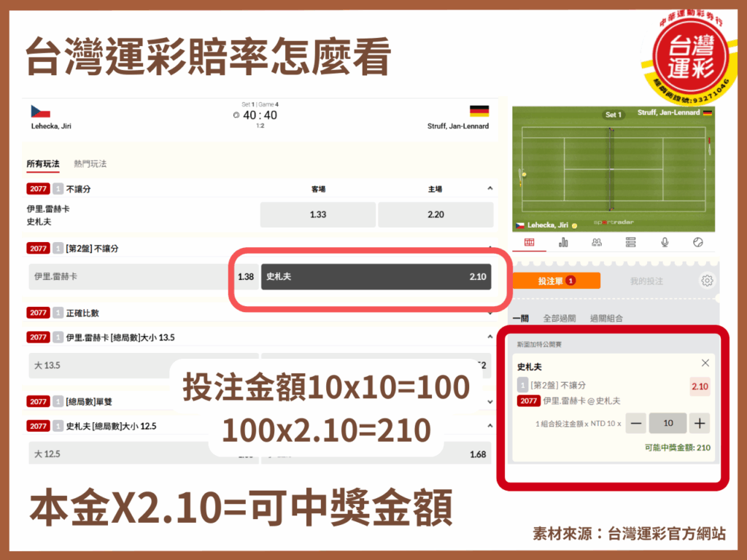The height and width of the screenshot is (560, 747).
Task: Remove 史札夫 selection with the X
Action: (x=705, y=363)
